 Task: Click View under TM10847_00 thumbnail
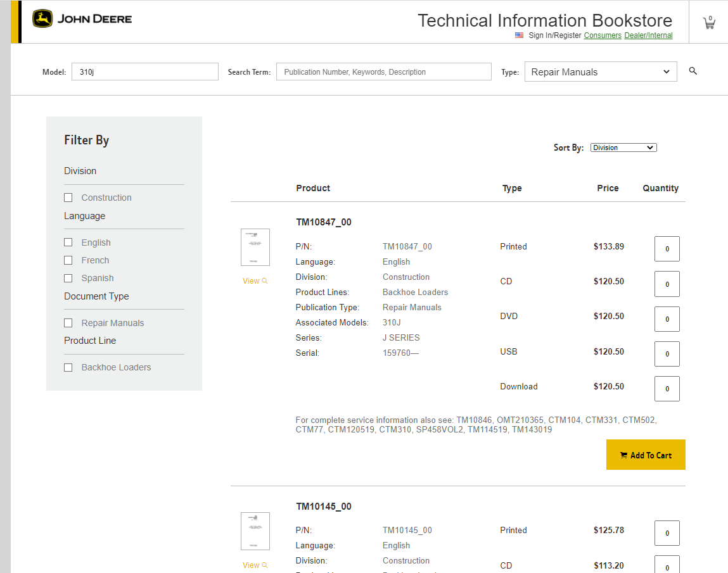(x=255, y=280)
